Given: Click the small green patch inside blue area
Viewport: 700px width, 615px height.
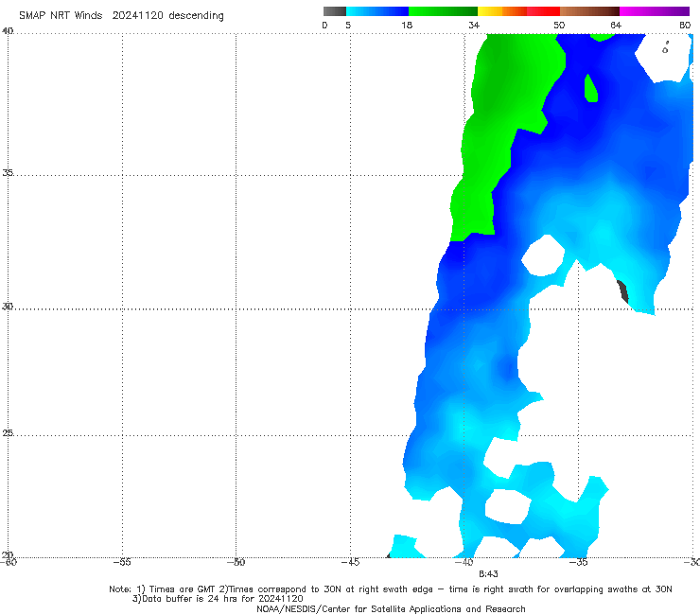Looking at the screenshot, I should click(x=590, y=89).
